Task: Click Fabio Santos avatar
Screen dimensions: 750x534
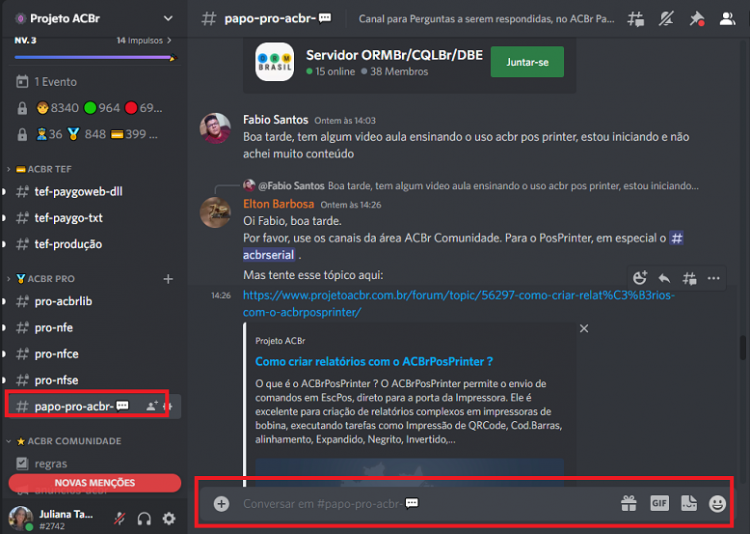Action: click(215, 128)
